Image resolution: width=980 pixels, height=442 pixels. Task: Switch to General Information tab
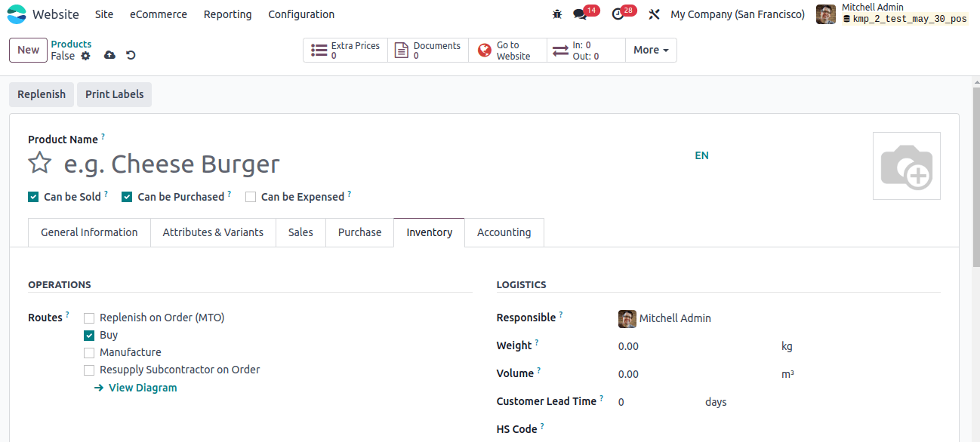coord(89,232)
